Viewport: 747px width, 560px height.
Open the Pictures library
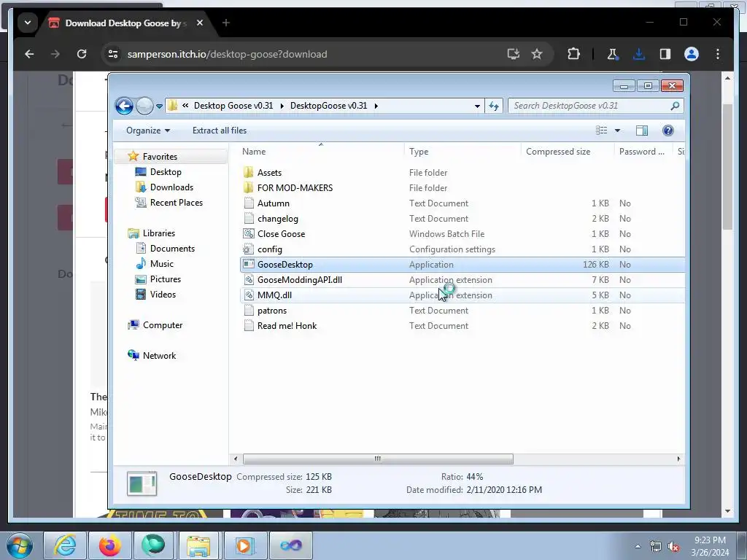click(x=166, y=279)
